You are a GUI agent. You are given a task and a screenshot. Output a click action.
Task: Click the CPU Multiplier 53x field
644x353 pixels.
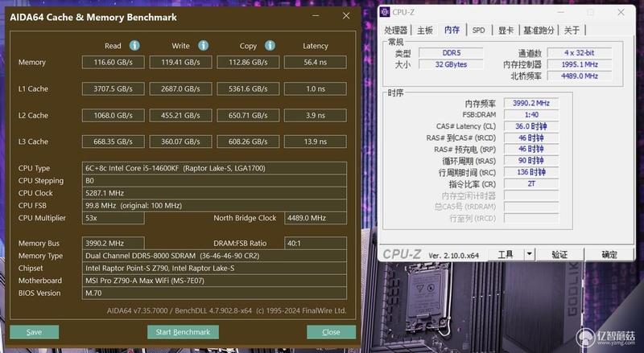click(x=113, y=218)
